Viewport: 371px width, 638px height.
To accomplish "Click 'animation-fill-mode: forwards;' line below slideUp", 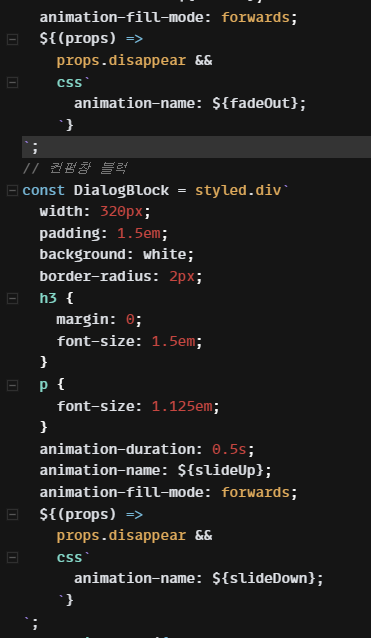I will (x=169, y=493).
